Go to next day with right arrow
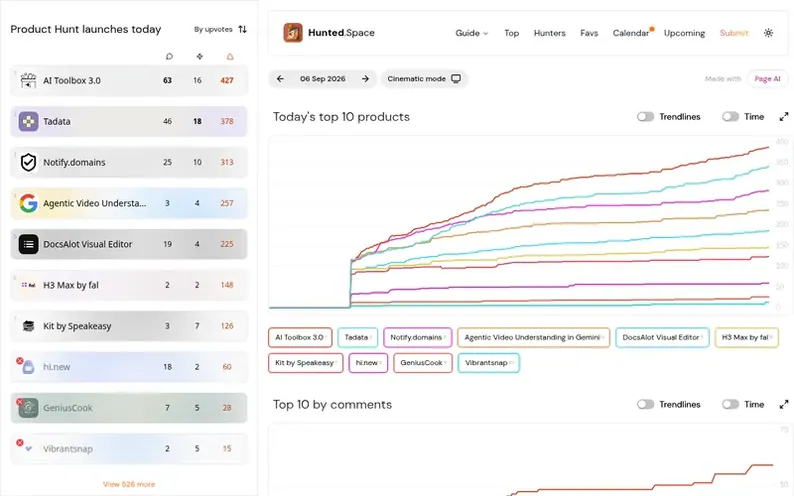The image size is (794, 496). coord(365,79)
